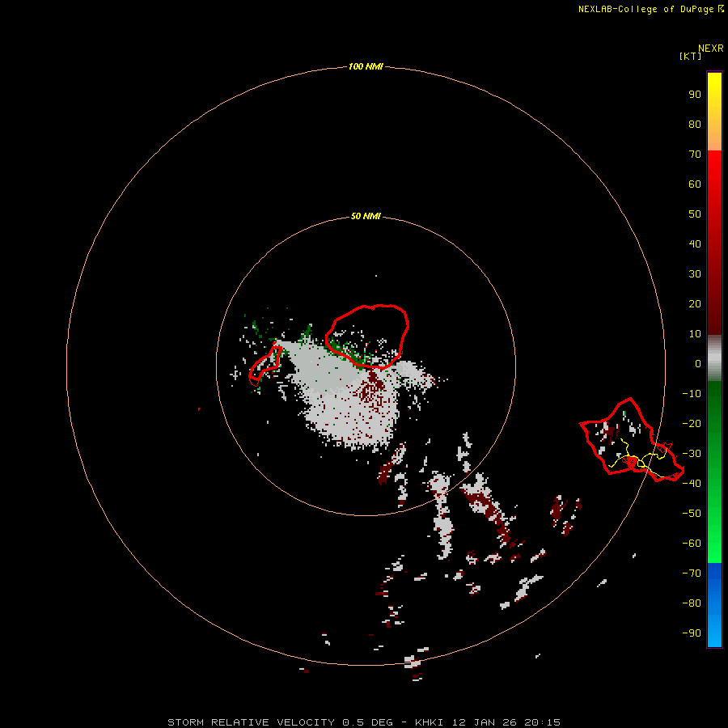728x728 pixels.
Task: Click the 90 value on the velocity scale
Action: 695,95
